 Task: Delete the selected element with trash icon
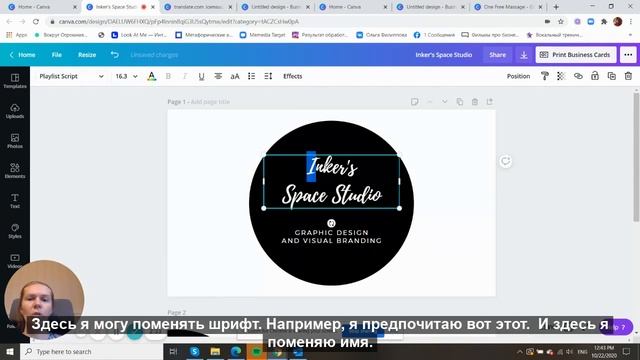[x=628, y=76]
